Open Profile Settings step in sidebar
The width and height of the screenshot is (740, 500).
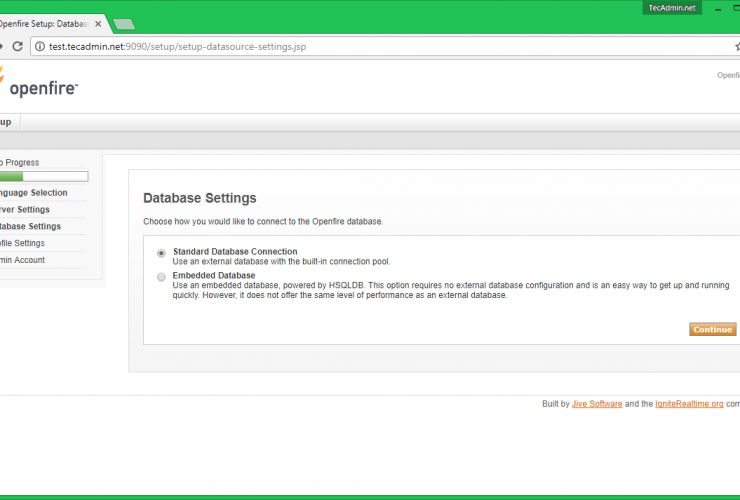tap(23, 243)
